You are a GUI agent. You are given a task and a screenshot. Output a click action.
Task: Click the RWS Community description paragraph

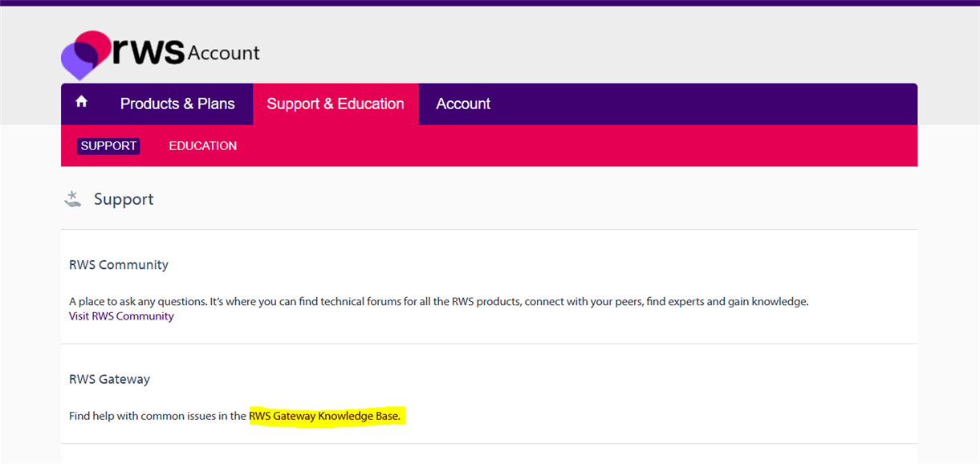pyautogui.click(x=438, y=302)
